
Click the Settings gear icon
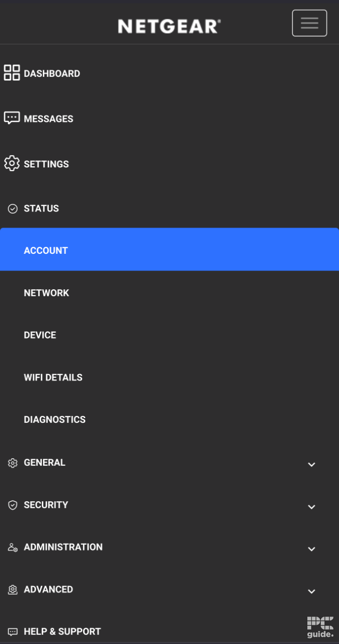(x=12, y=163)
